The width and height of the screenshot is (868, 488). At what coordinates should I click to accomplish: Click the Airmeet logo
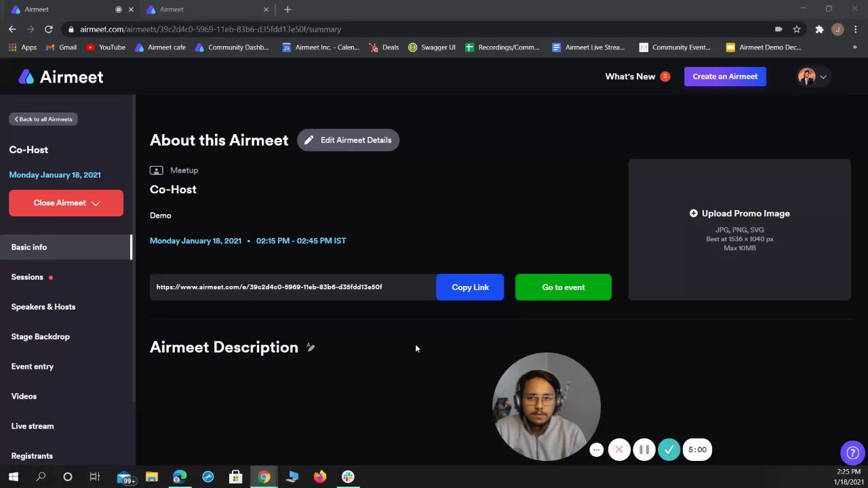pos(61,77)
